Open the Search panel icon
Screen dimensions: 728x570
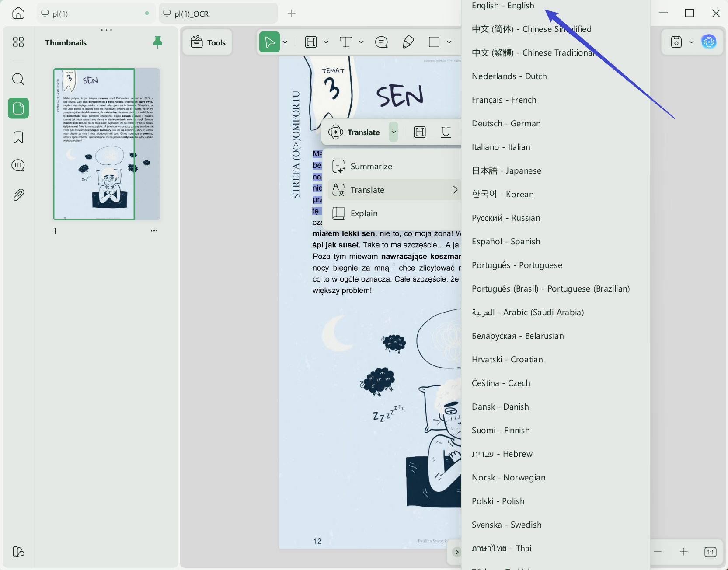tap(18, 79)
